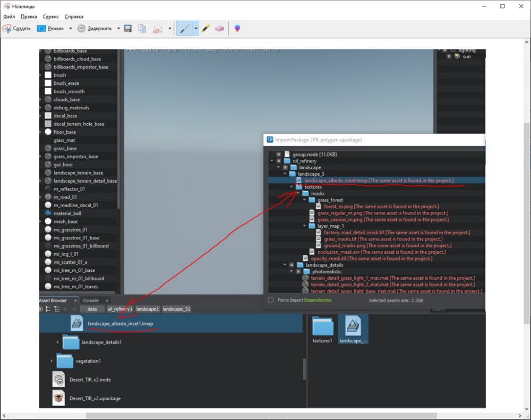Expand the landscape_details1 folder arrow
This screenshot has width=531, height=420.
click(x=57, y=342)
